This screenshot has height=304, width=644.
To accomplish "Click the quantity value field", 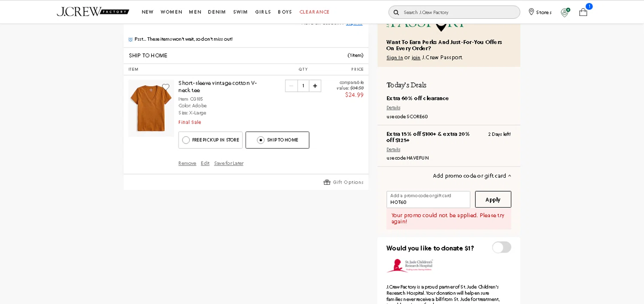I will [x=303, y=86].
